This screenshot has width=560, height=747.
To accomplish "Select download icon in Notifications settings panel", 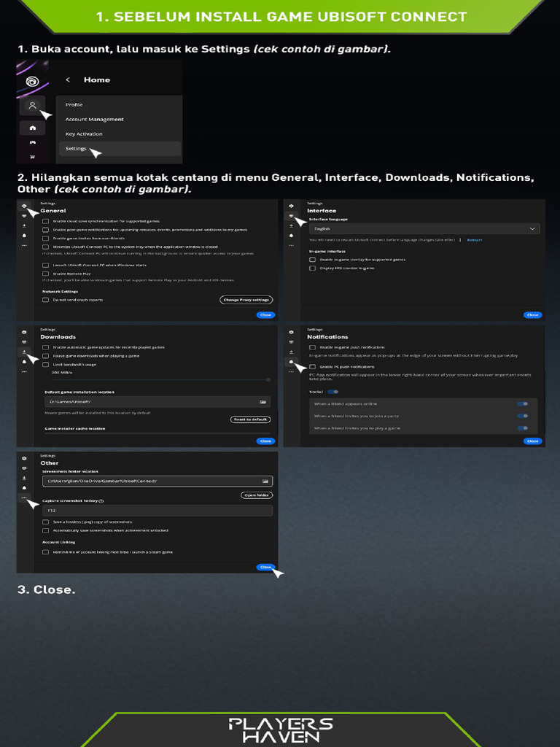I will tap(292, 352).
